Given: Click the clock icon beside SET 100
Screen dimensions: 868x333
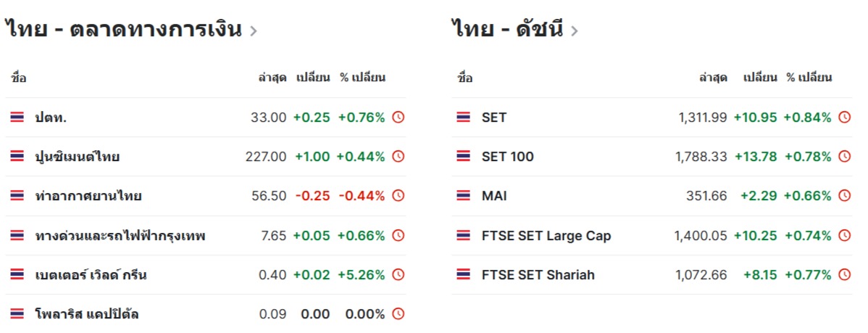Looking at the screenshot, I should pos(844,157).
